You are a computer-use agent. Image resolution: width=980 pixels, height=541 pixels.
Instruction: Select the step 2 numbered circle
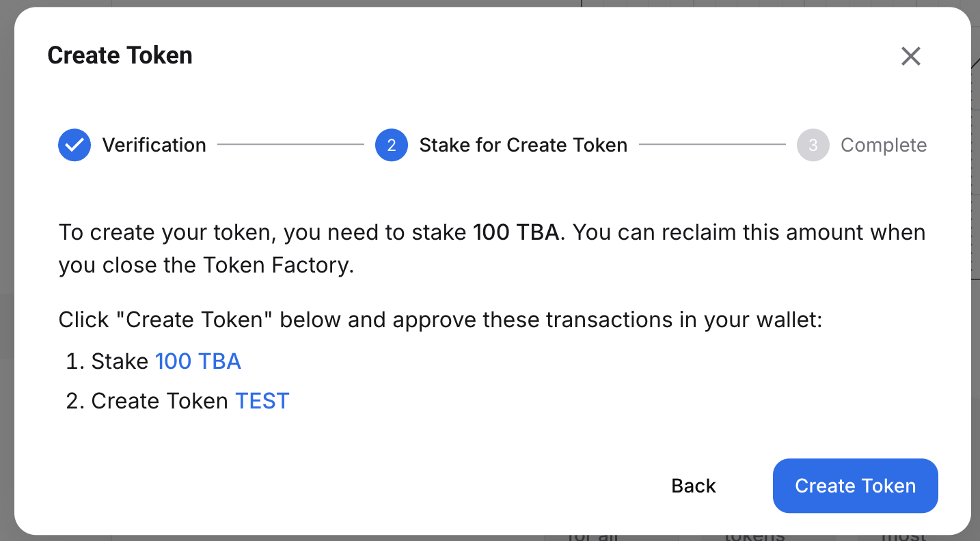392,145
